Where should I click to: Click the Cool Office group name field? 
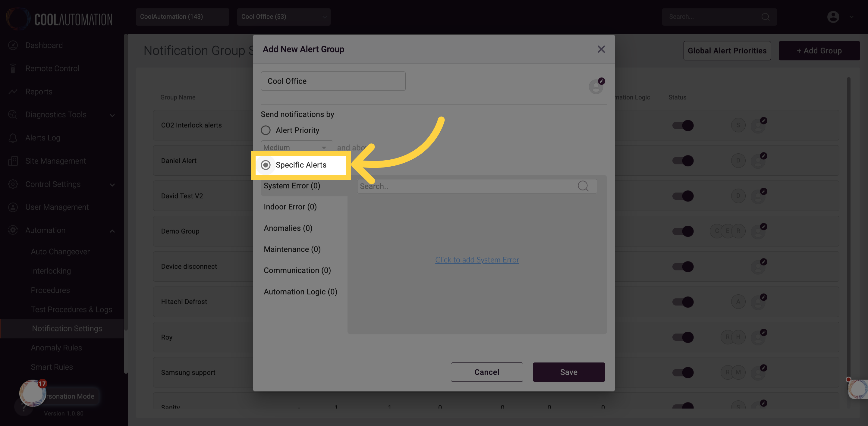click(333, 81)
